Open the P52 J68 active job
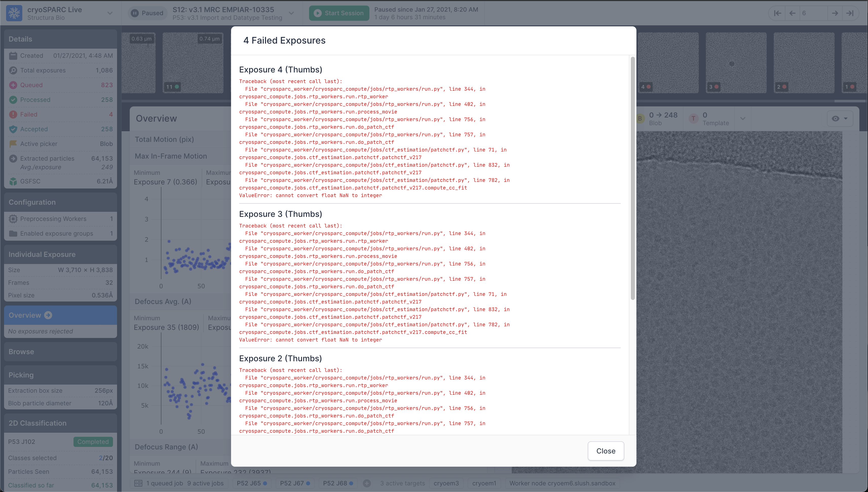This screenshot has width=868, height=492. pos(338,483)
